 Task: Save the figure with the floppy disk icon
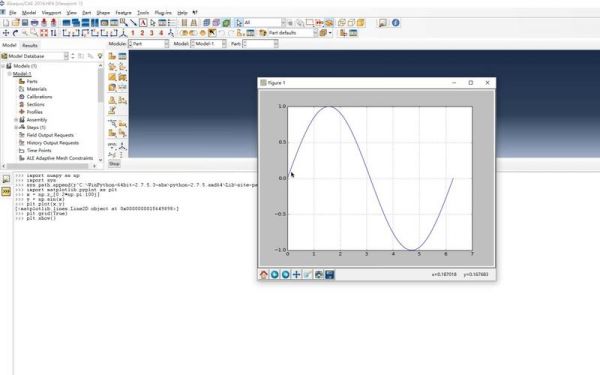[329, 274]
